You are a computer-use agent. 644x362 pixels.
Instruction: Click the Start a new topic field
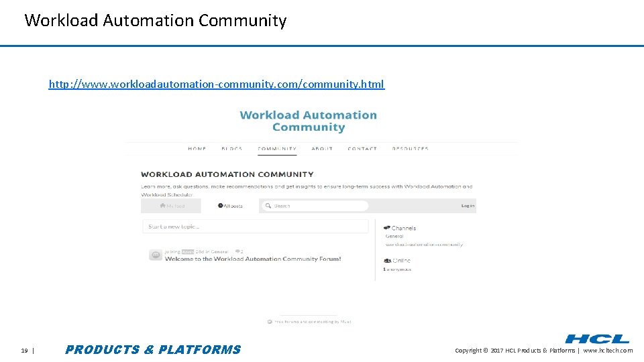coord(256,226)
